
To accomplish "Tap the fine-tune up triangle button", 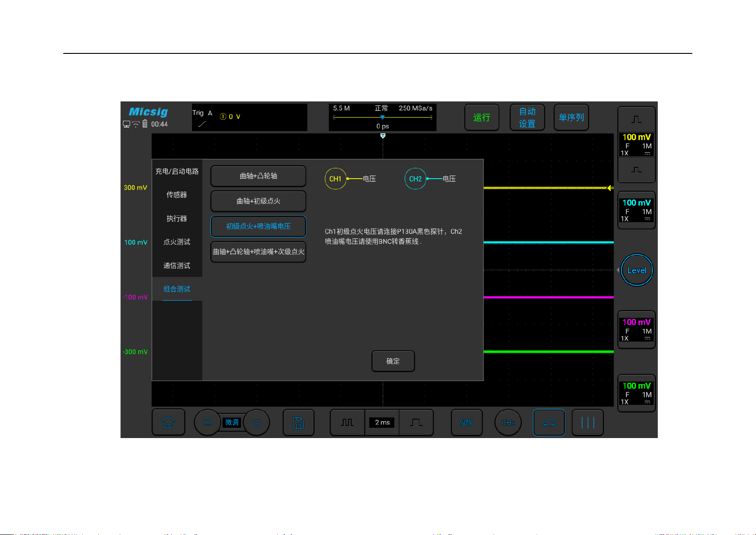I will point(208,422).
